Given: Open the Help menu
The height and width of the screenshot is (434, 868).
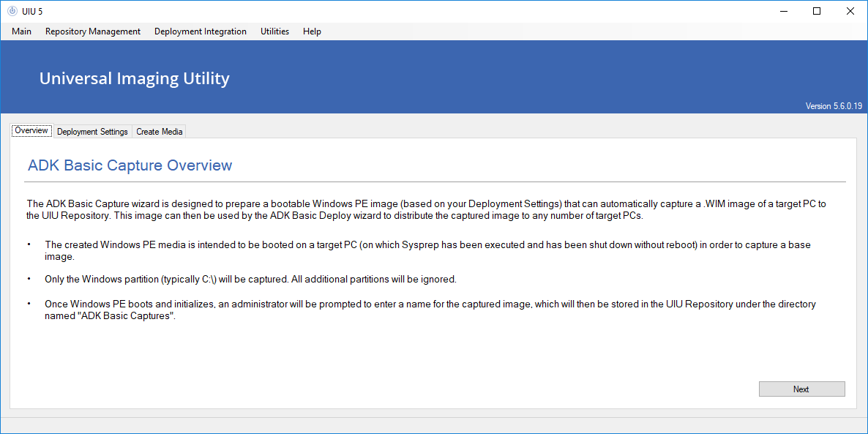Looking at the screenshot, I should point(313,31).
